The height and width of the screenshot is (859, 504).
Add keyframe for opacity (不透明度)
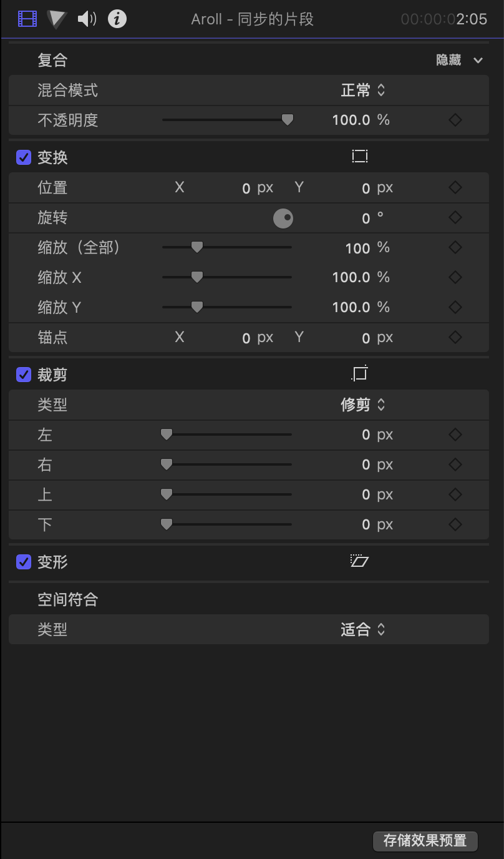pyautogui.click(x=455, y=120)
